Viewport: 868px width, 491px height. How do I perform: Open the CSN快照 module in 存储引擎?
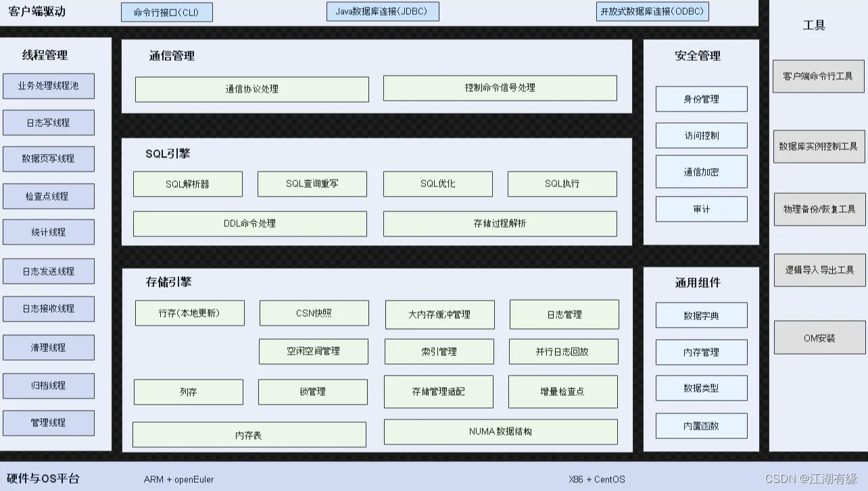point(312,313)
